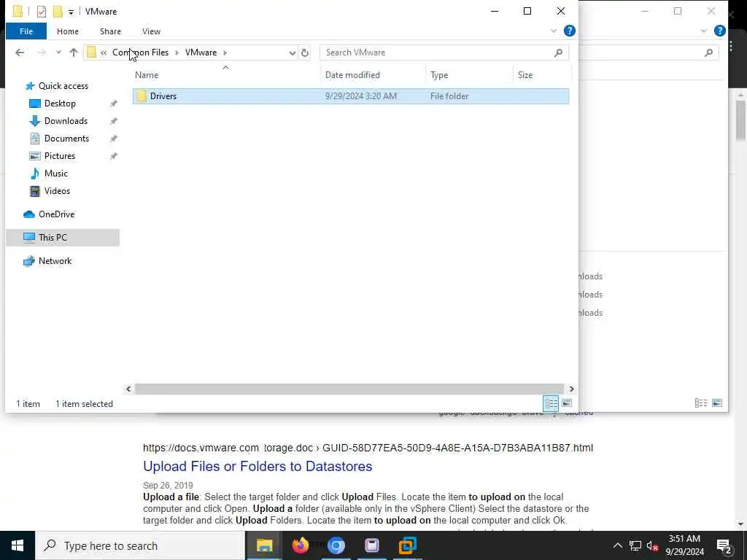Open quick access toolbar customize dropdown
Viewport: 747px width, 560px height.
[x=71, y=12]
